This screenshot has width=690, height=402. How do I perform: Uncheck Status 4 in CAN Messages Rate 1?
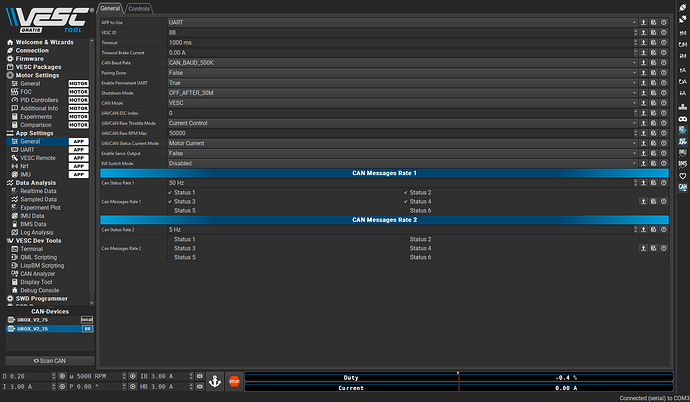[x=408, y=201]
